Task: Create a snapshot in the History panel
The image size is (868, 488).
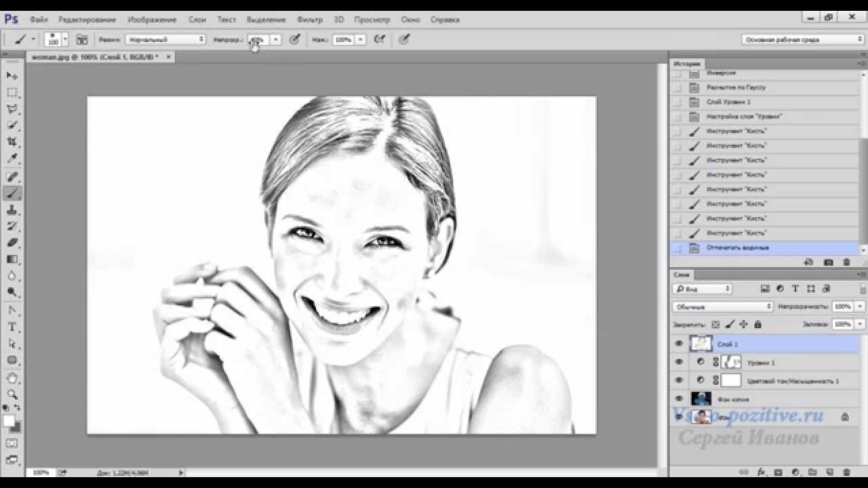Action: [828, 262]
